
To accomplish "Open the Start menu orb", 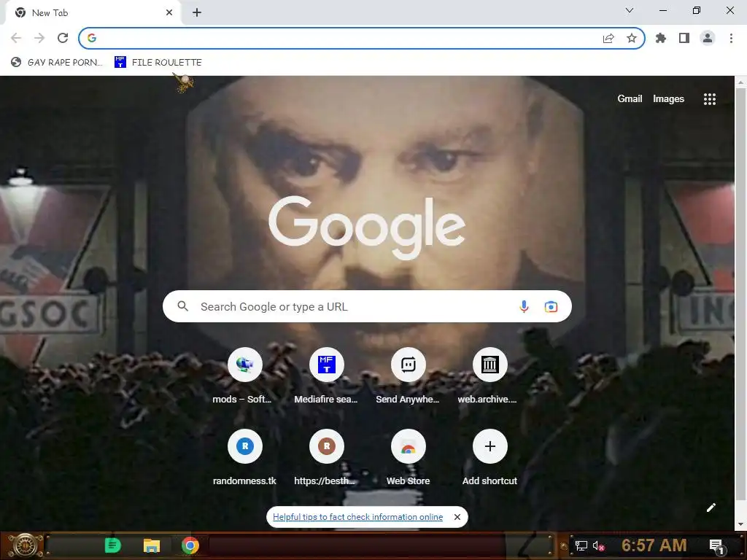I will pos(24,545).
